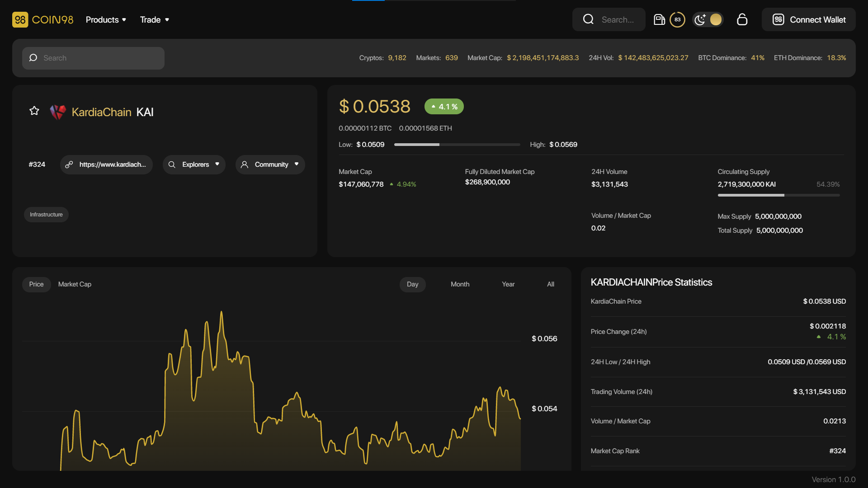Click the $ 0.0538 main price

(374, 107)
